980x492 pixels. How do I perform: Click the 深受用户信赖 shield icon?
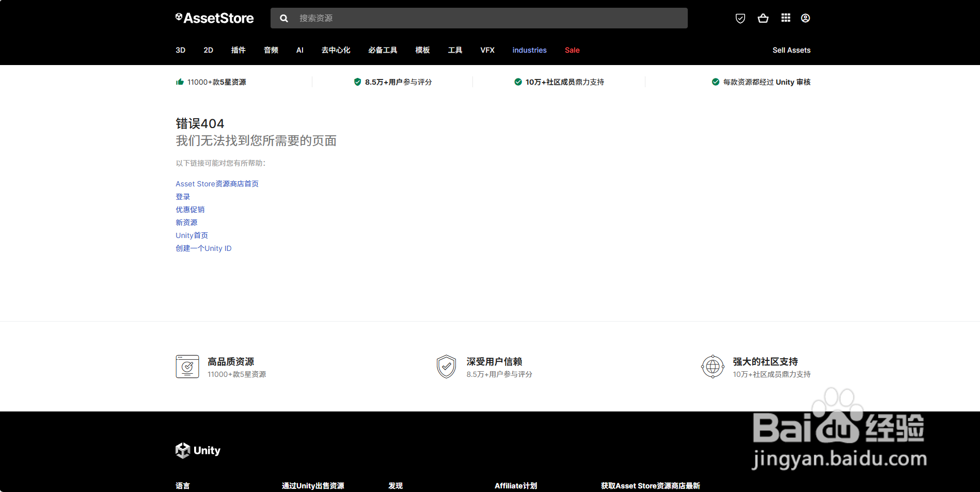pos(447,367)
